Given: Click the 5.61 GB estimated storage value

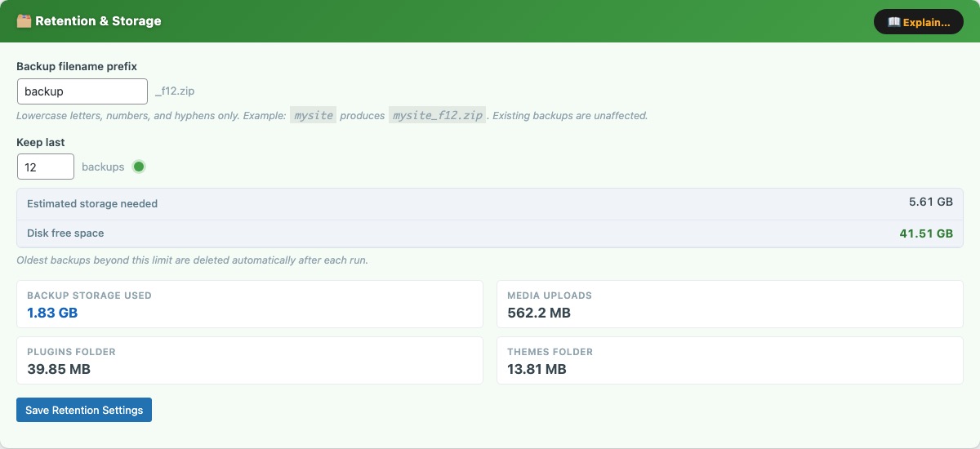Looking at the screenshot, I should pyautogui.click(x=930, y=201).
